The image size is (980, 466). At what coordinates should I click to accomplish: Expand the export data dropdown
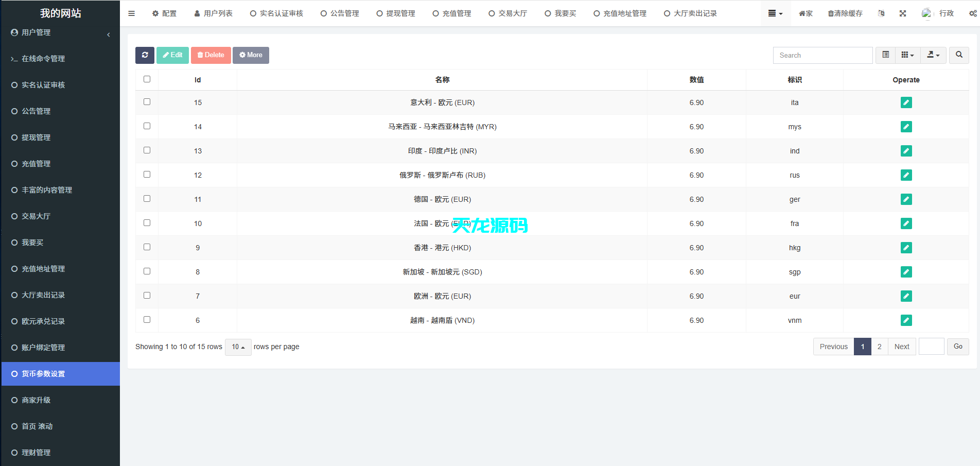click(x=933, y=55)
